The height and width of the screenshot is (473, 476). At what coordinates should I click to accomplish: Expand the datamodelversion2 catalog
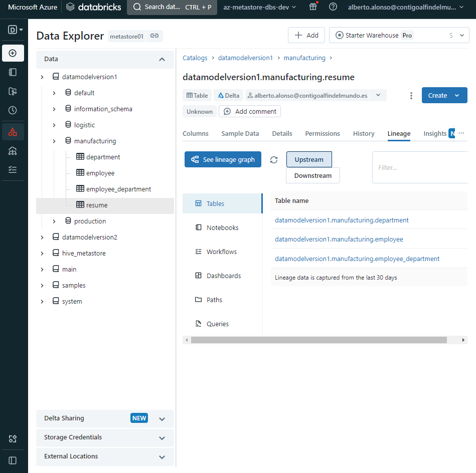[x=42, y=238]
